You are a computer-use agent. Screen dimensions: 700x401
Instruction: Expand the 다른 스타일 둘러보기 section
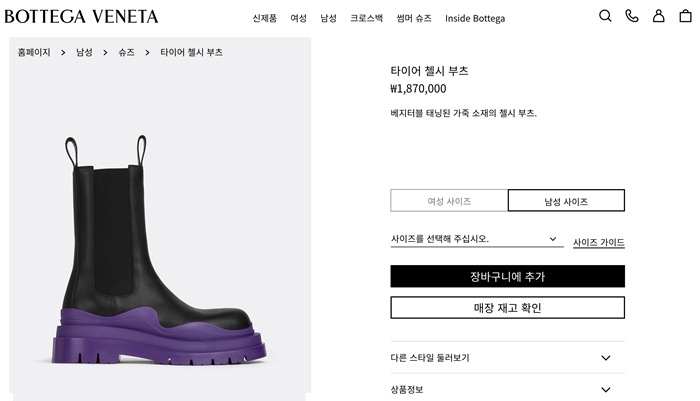[507, 358]
